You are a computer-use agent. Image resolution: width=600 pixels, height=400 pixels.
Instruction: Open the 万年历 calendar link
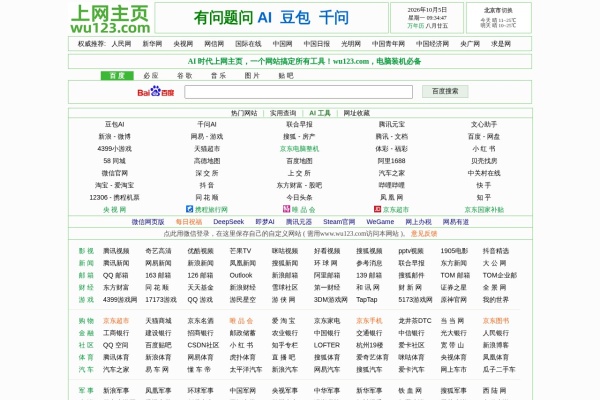416,26
